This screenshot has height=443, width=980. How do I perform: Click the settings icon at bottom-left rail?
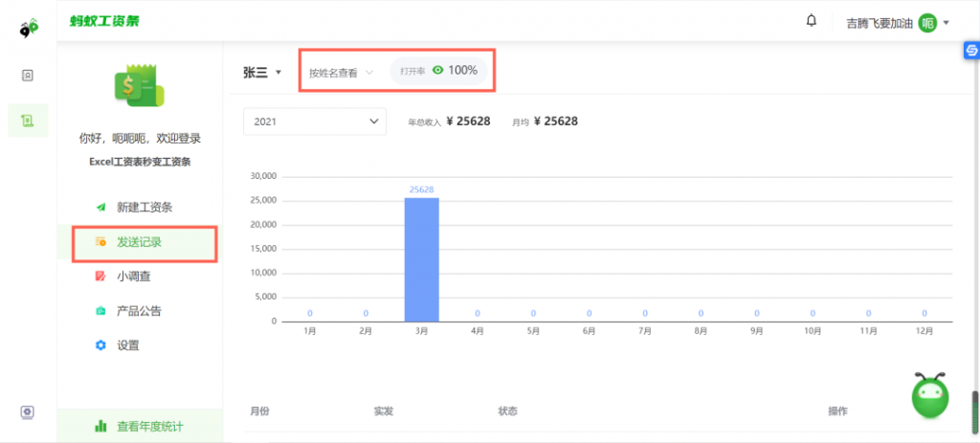(x=28, y=412)
